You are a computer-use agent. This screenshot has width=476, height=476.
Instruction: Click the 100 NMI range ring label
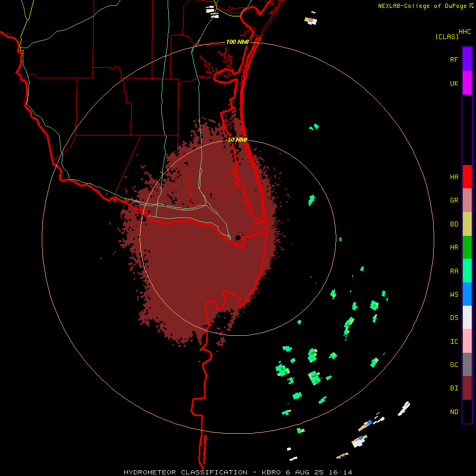[x=237, y=42]
